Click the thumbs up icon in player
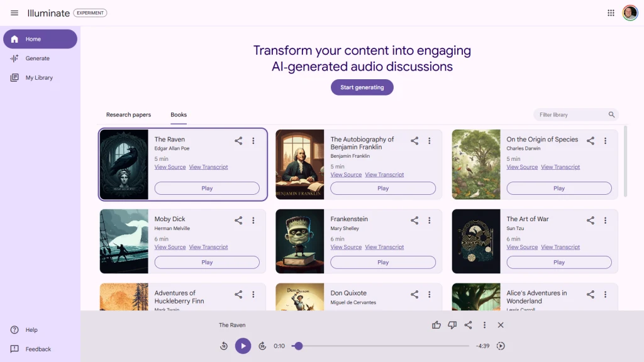644x362 pixels. 436,325
